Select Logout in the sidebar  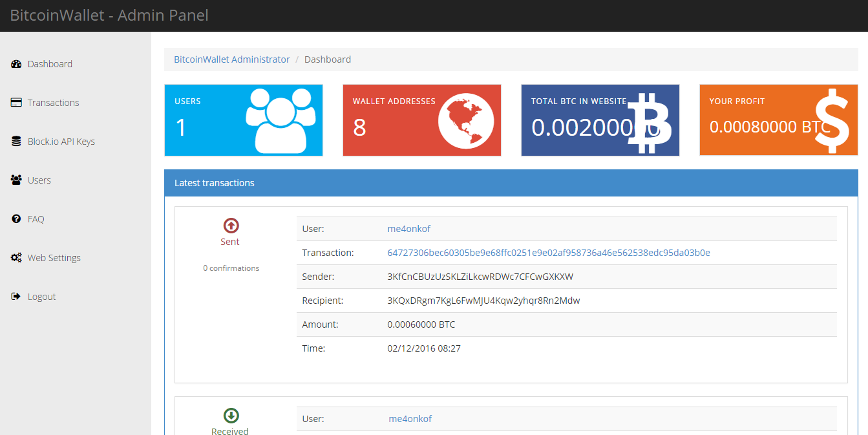(x=41, y=297)
